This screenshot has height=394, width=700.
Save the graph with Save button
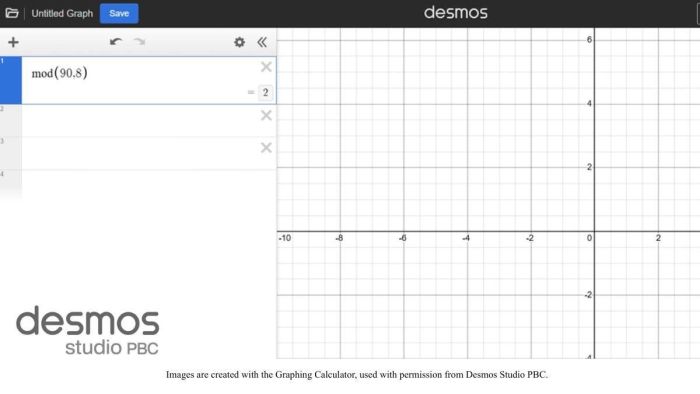point(119,13)
